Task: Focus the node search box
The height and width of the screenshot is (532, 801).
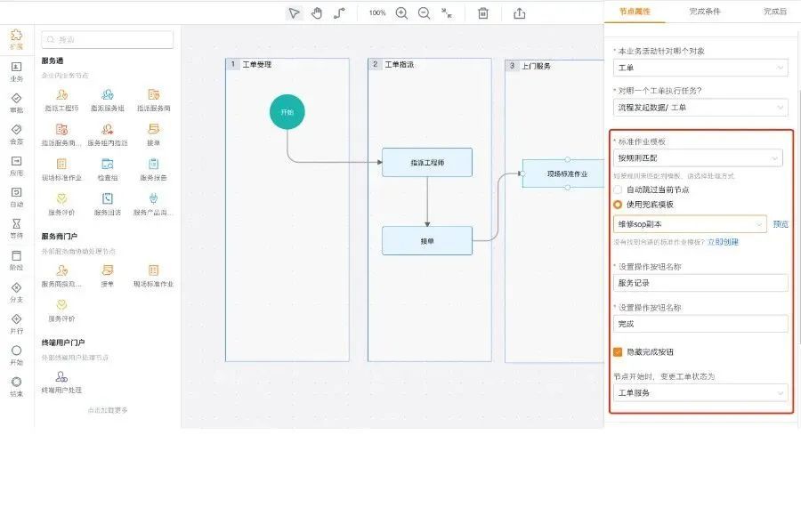Action: pos(108,39)
